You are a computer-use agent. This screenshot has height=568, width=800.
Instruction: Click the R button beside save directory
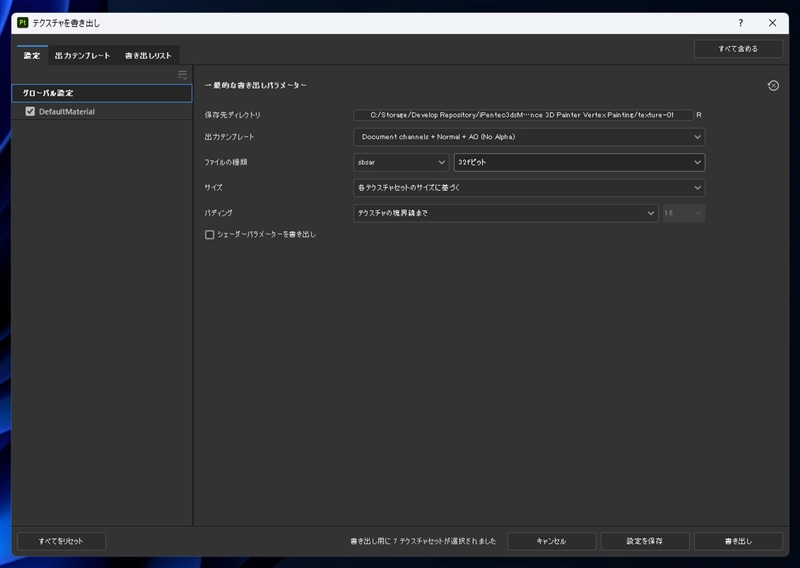click(x=699, y=115)
